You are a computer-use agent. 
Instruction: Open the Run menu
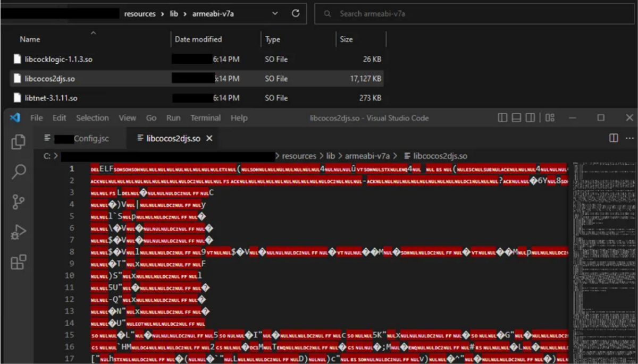click(173, 118)
